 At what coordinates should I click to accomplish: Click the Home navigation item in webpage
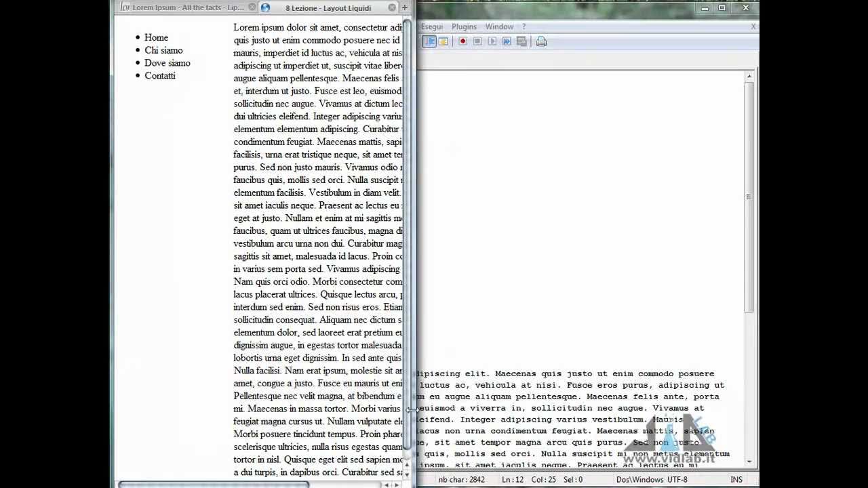pos(156,37)
